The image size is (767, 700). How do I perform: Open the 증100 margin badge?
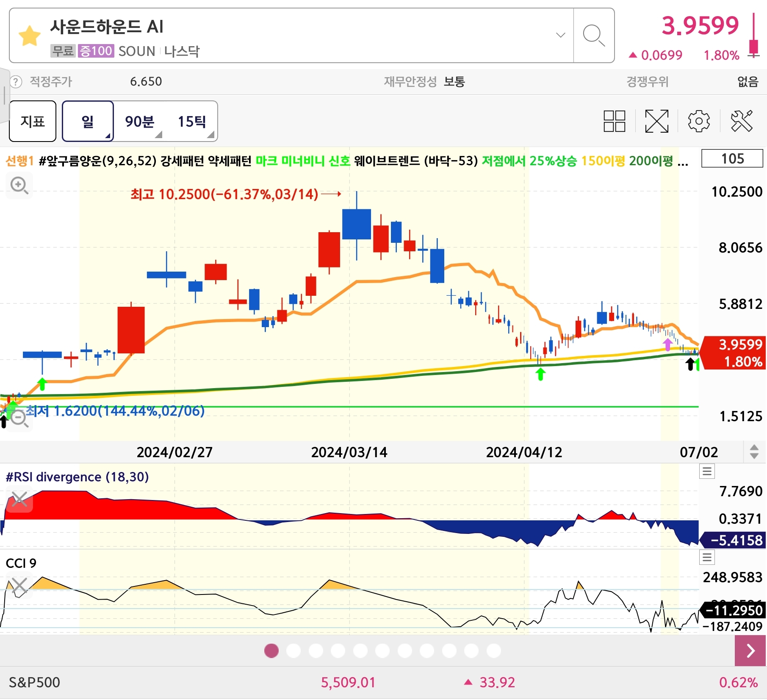pos(96,51)
